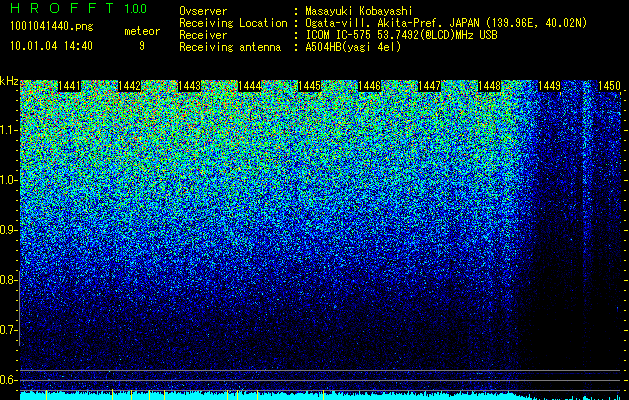Select the filename 1001041440.png
The image size is (629, 400).
[52, 26]
